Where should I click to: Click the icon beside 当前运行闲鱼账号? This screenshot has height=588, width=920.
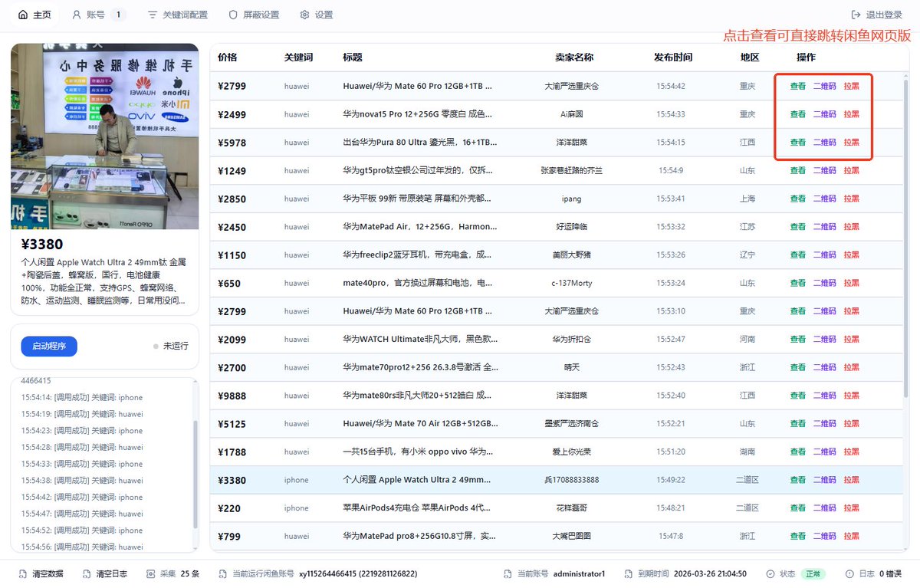pyautogui.click(x=223, y=573)
